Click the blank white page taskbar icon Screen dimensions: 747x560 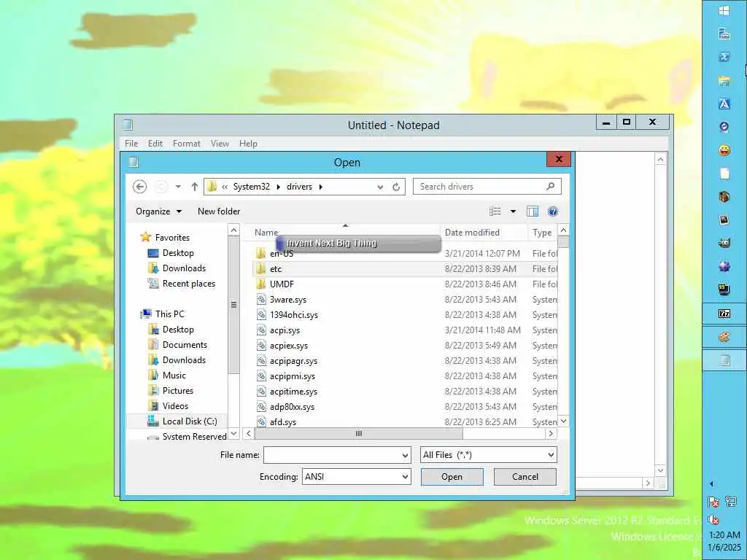[x=724, y=174]
